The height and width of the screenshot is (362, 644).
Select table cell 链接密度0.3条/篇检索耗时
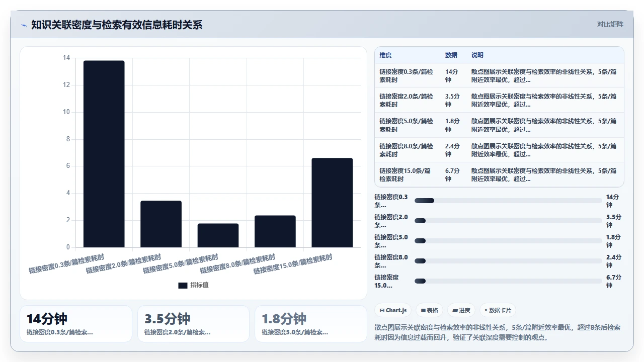[408, 75]
